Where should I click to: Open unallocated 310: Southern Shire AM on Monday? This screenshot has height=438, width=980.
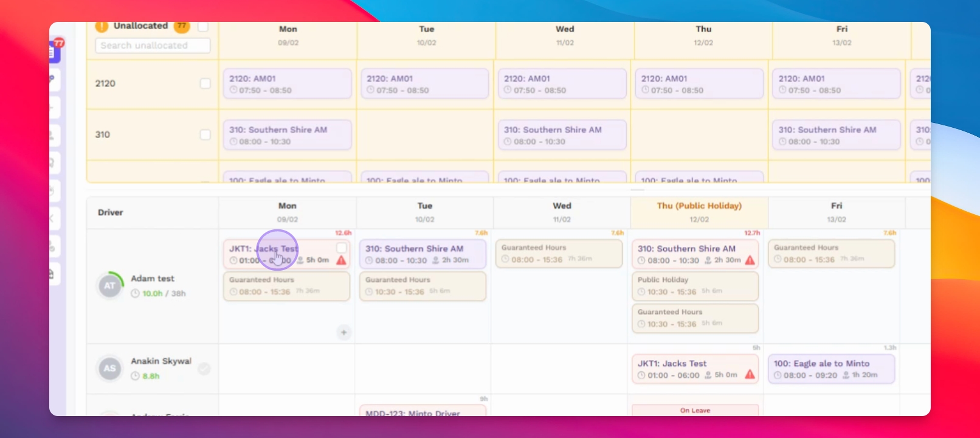pos(288,135)
